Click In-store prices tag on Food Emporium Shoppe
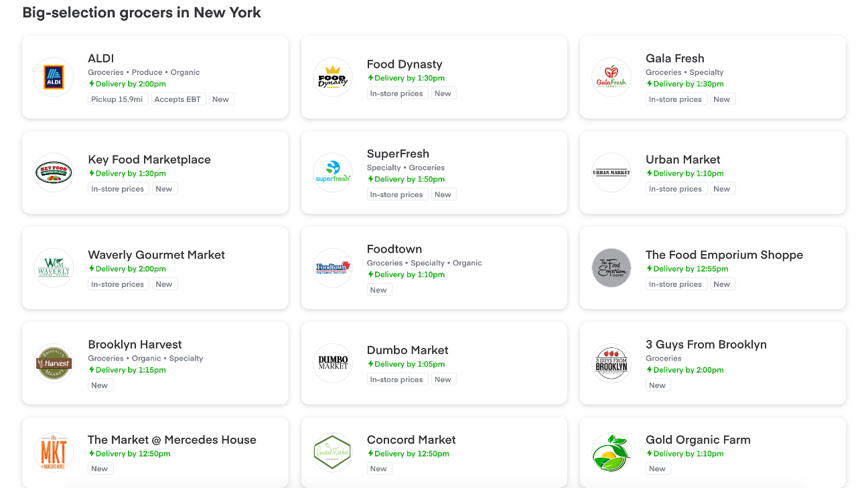This screenshot has height=488, width=868. click(675, 284)
